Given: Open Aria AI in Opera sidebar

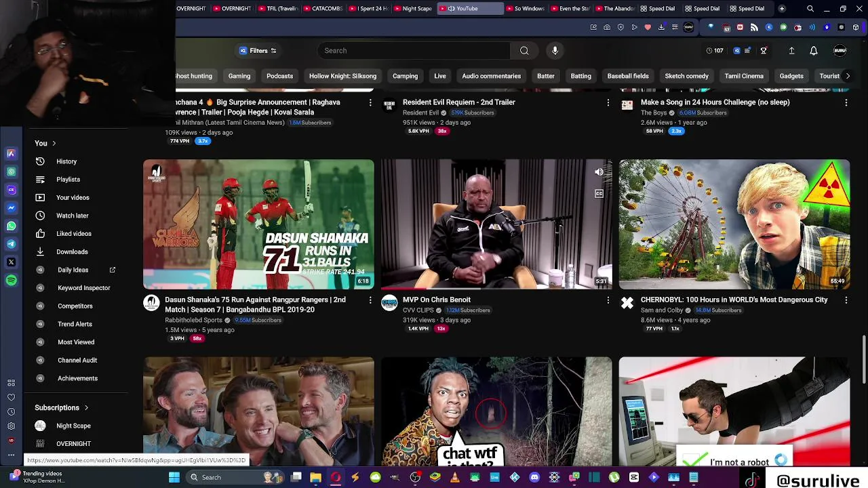Looking at the screenshot, I should coord(11,154).
